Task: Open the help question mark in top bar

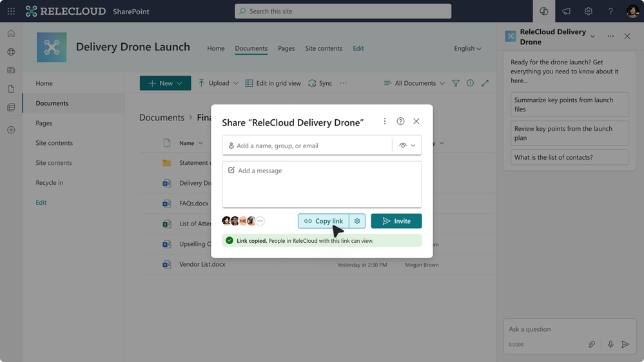Action: (610, 11)
